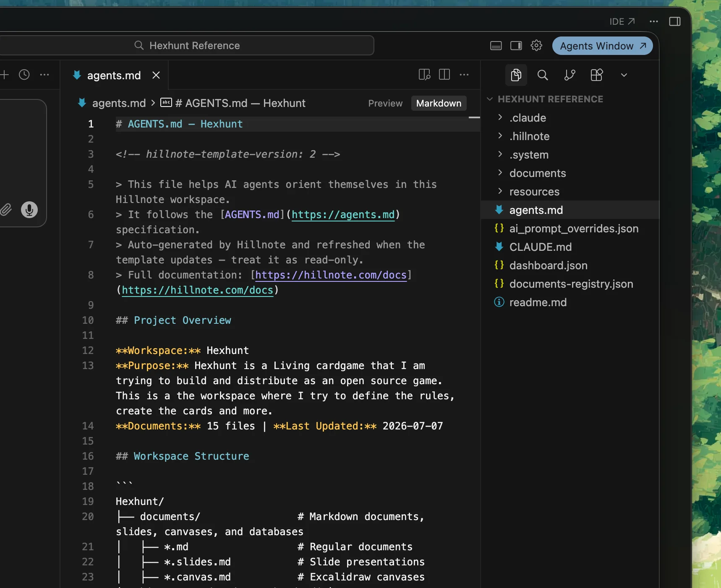Toggle the right sidebar layout icon
Viewport: 721px width, 588px height.
click(x=516, y=46)
